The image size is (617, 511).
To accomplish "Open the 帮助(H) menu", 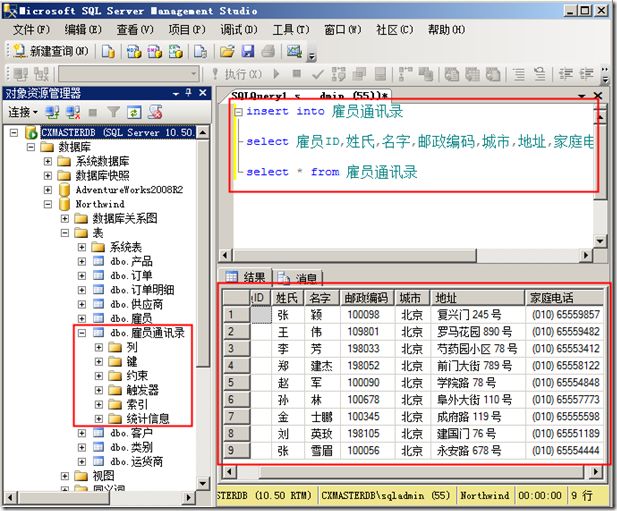I will [x=446, y=30].
